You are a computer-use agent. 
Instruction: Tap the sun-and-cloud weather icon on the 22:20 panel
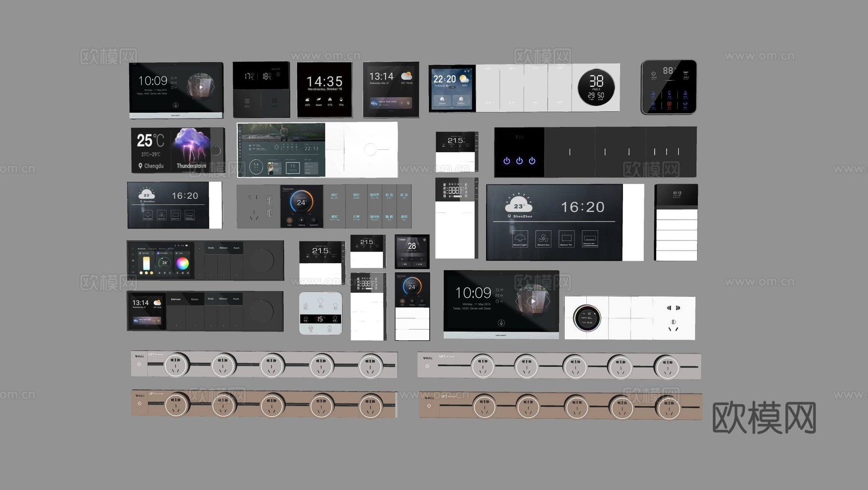coord(464,78)
